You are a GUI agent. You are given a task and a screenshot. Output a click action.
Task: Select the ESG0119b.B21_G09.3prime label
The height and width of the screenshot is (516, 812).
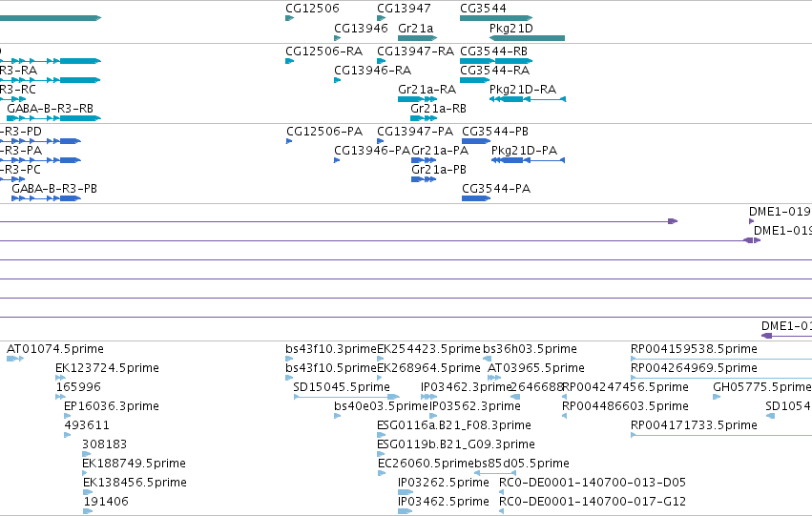(456, 444)
